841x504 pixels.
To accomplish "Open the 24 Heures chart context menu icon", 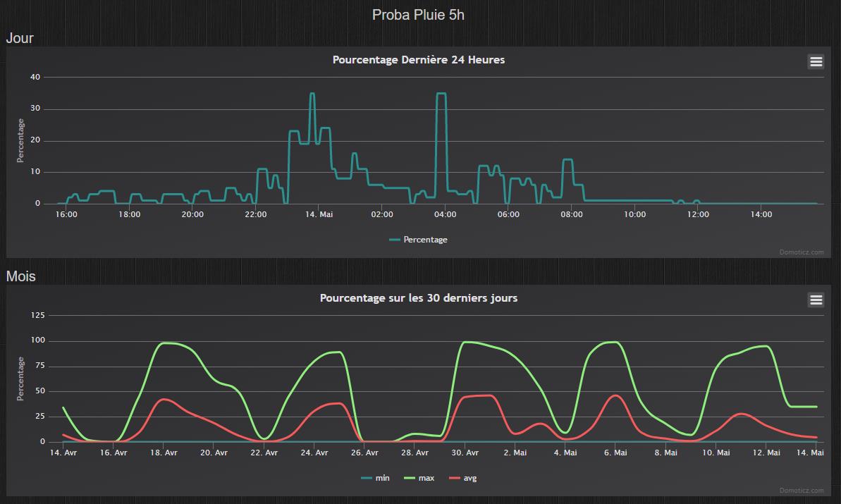I will click(x=816, y=61).
